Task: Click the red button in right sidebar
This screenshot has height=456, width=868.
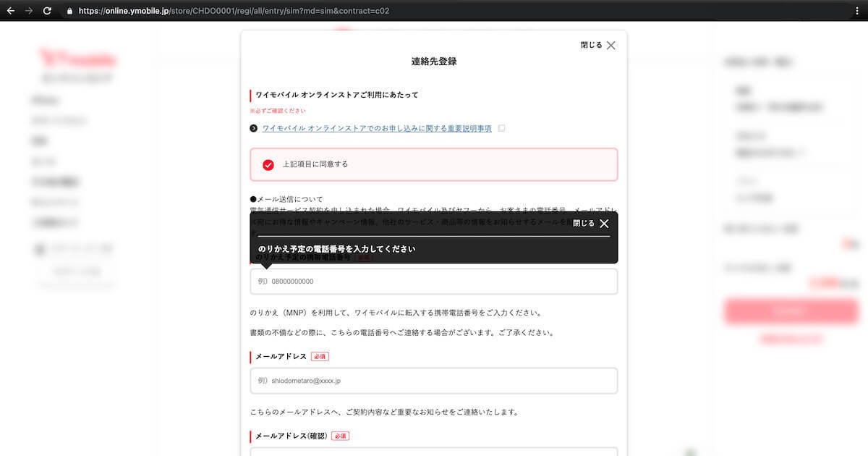Action: [791, 311]
